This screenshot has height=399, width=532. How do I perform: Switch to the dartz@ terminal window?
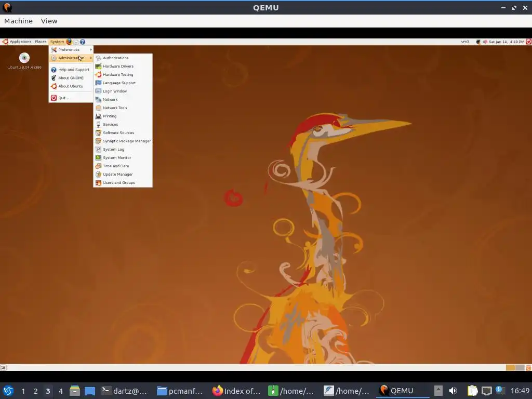tap(125, 391)
